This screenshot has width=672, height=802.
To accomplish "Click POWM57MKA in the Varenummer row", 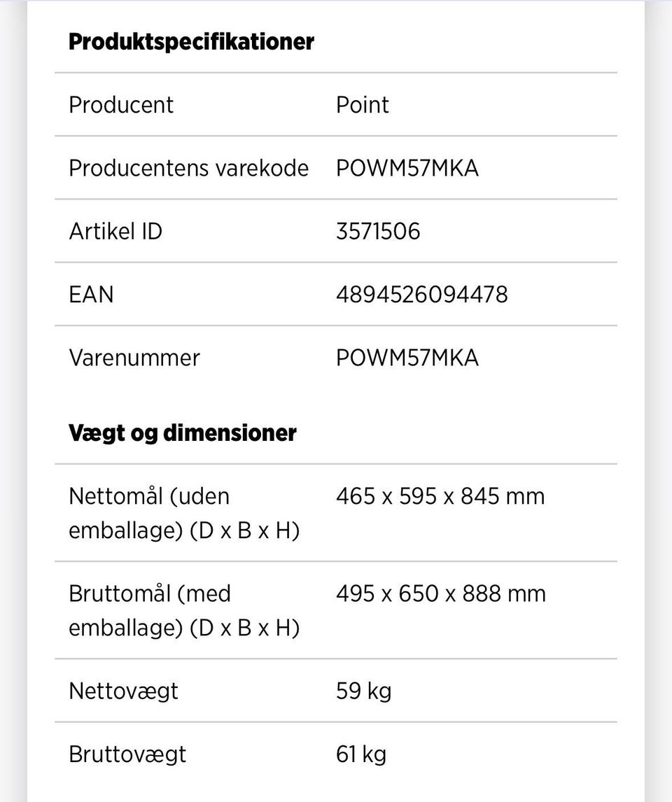I will [407, 358].
